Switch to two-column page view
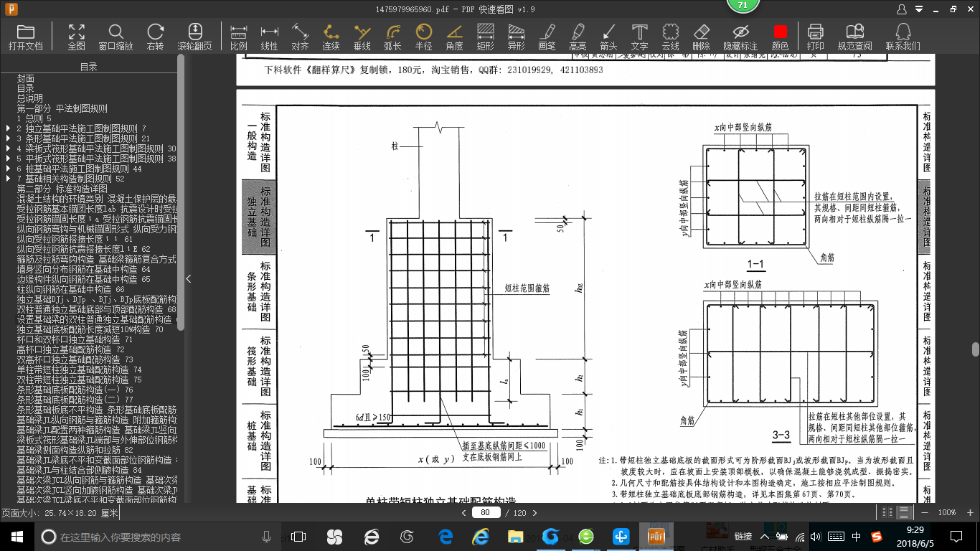This screenshot has width=980, height=551. tap(888, 512)
